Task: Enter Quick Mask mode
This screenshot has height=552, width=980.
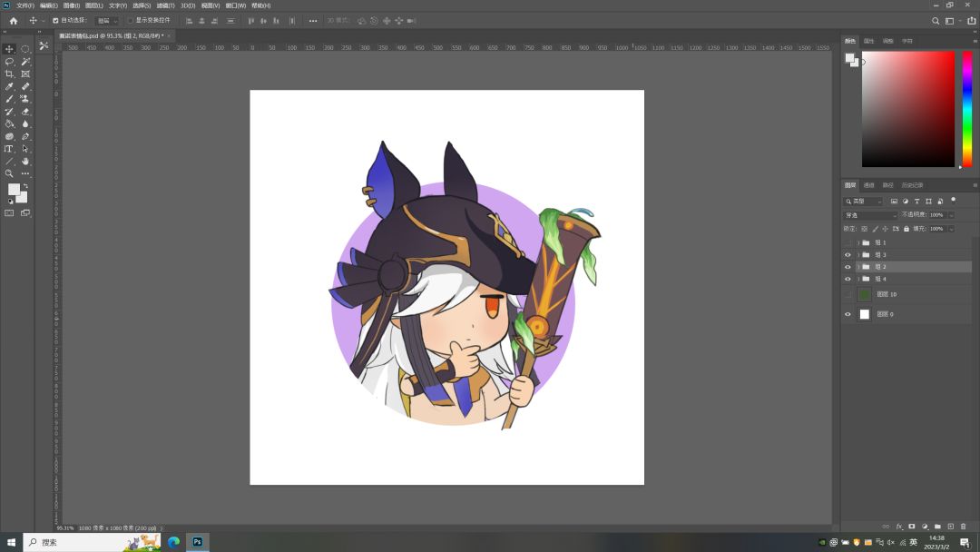Action: [9, 213]
